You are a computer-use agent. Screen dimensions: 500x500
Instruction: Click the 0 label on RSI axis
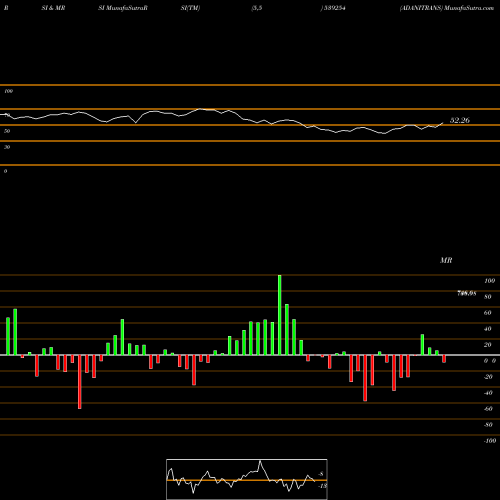[x=5, y=171]
